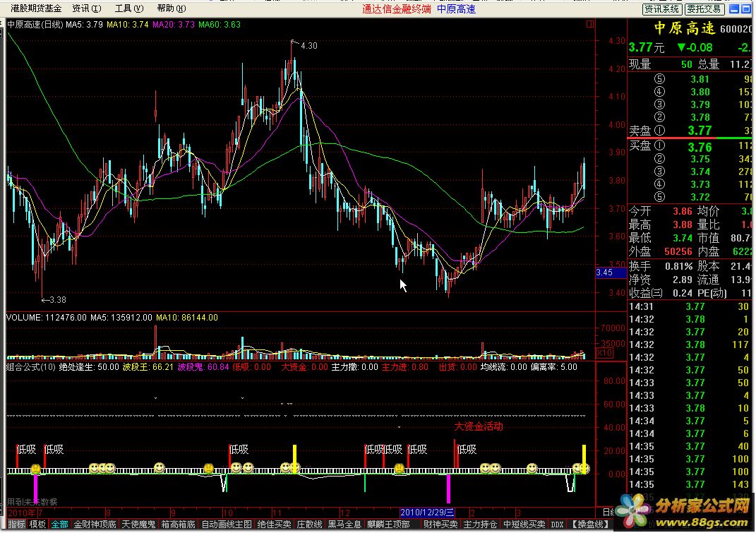This screenshot has width=756, height=533.
Task: Click buy level ⑤ price 3.72
Action: (700, 197)
